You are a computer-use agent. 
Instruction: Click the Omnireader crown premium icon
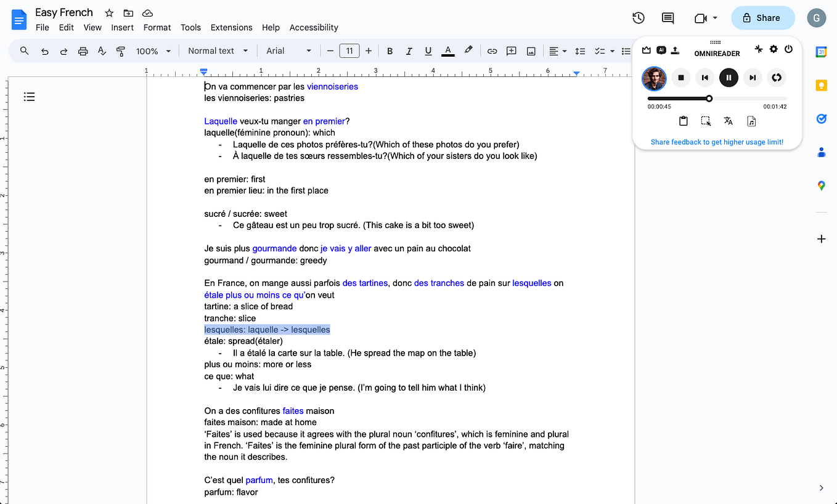pyautogui.click(x=647, y=50)
